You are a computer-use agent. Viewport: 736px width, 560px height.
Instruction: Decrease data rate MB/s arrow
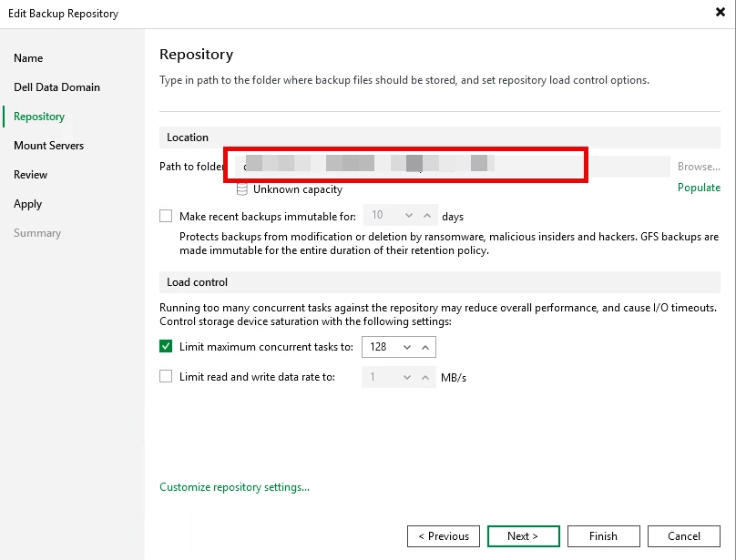click(407, 377)
